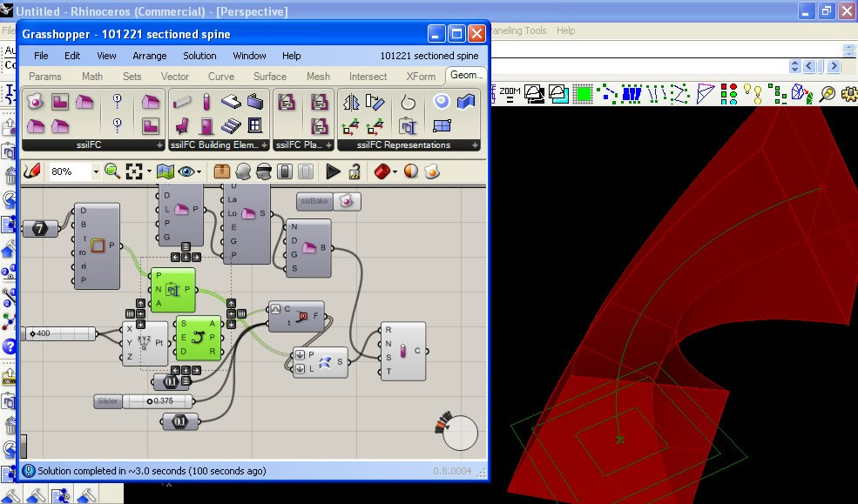Screen dimensions: 858x504
Task: Click the fried egg icon in canvas toolbar
Action: pos(432,171)
